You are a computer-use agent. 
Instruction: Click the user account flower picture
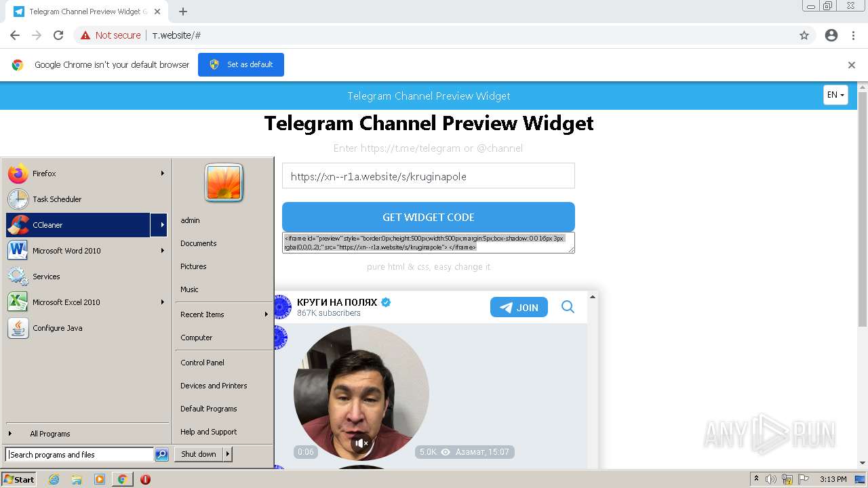point(224,183)
